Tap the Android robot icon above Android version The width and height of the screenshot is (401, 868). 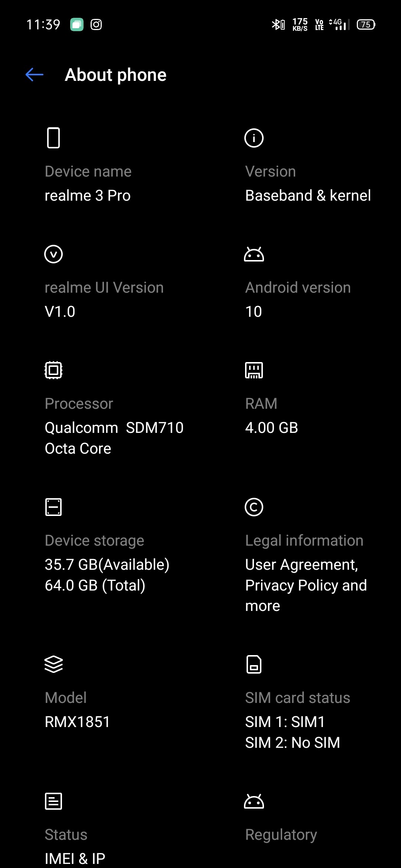tap(254, 254)
